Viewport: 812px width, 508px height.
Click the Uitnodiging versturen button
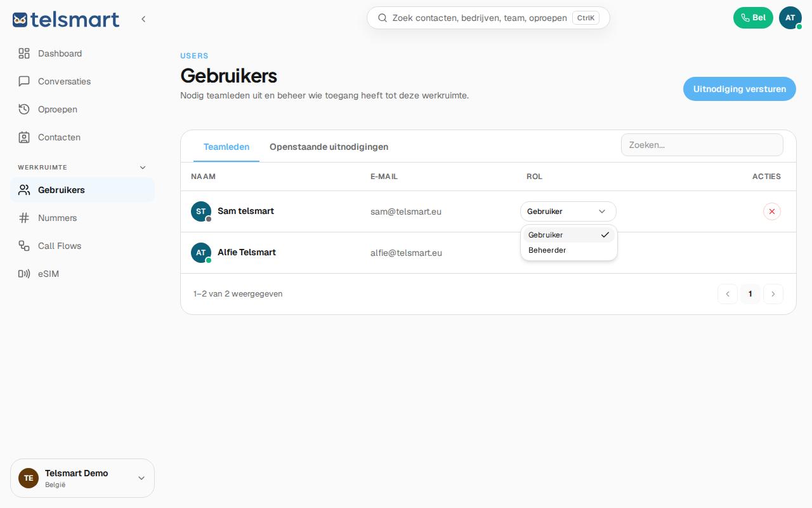coord(740,89)
